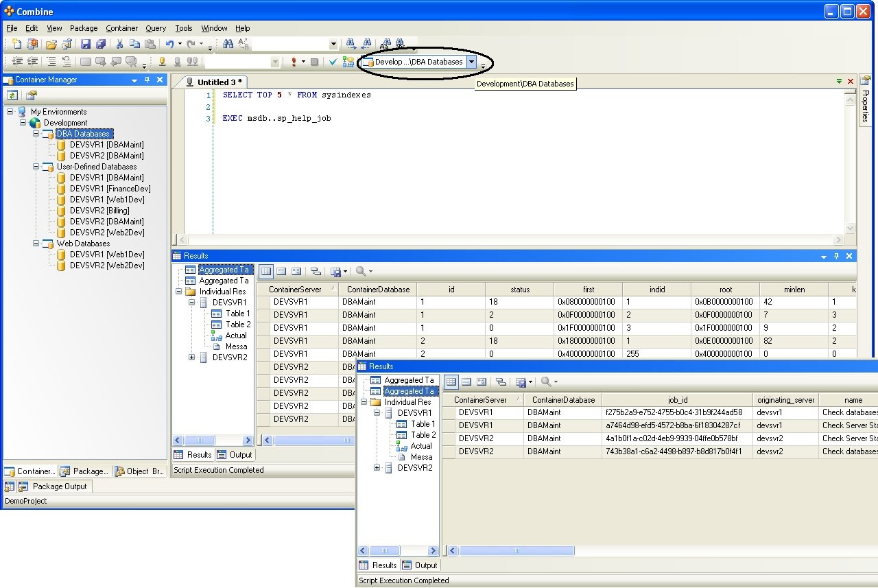Open the Container menu

[x=121, y=28]
